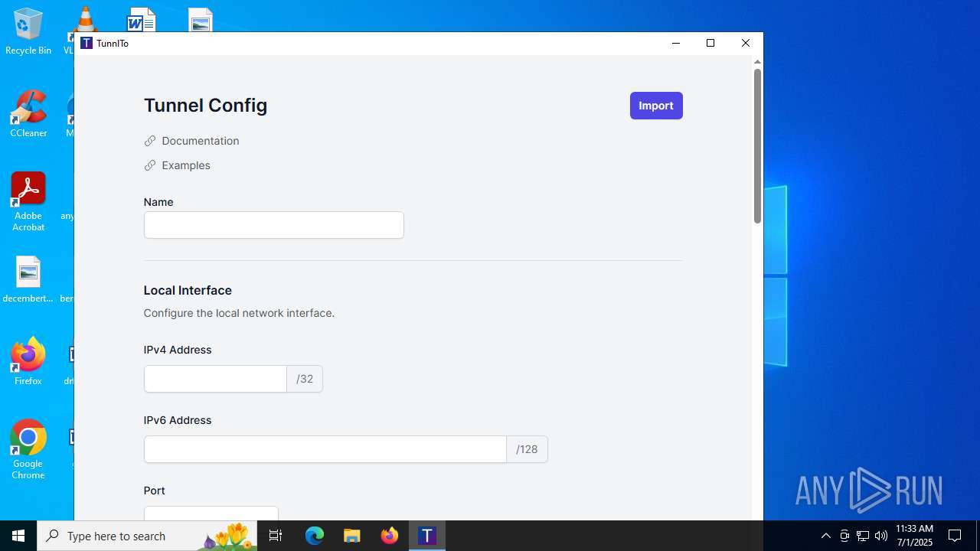Click the taskbar search box
The width and height of the screenshot is (980, 551).
coord(148,536)
